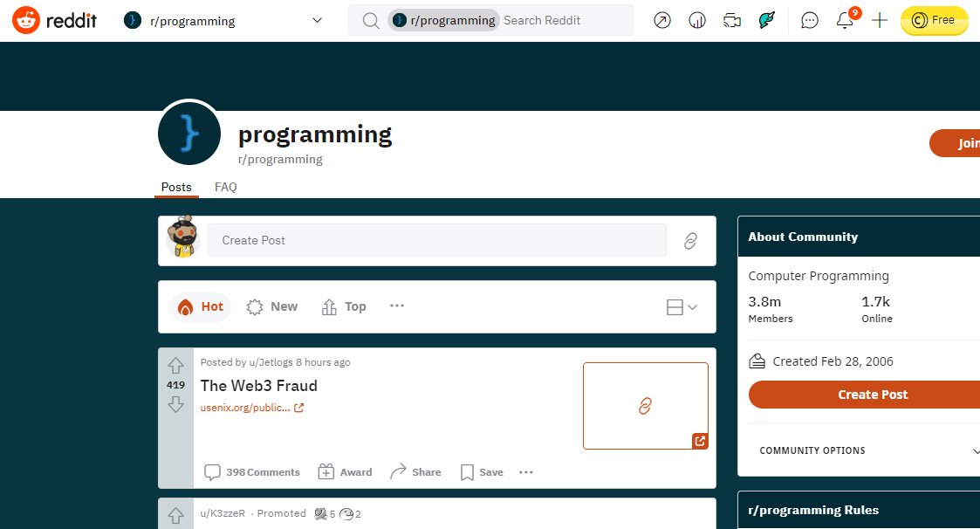Upvote The Web3 Fraud post
The width and height of the screenshot is (980, 529).
point(175,366)
